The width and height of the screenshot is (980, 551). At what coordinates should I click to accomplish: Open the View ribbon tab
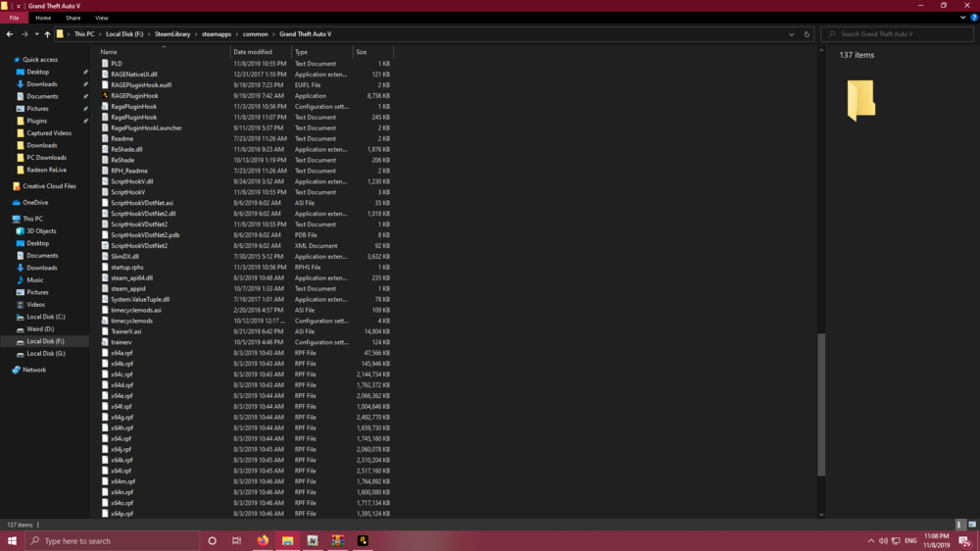(x=101, y=18)
